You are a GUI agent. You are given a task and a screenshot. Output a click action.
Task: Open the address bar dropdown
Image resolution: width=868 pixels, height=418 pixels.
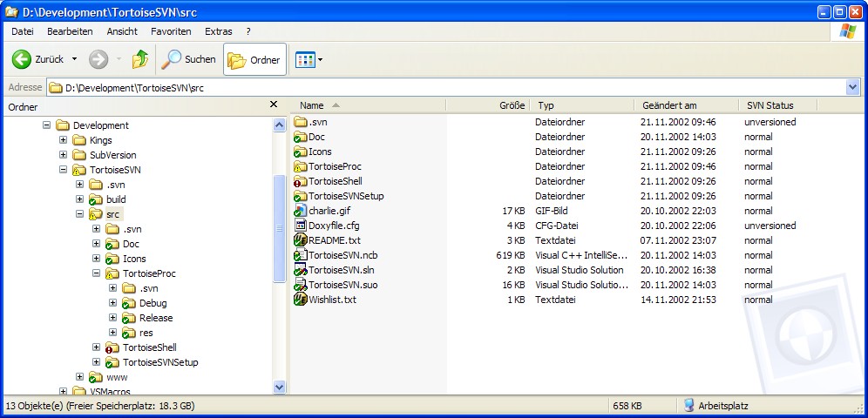pos(853,87)
